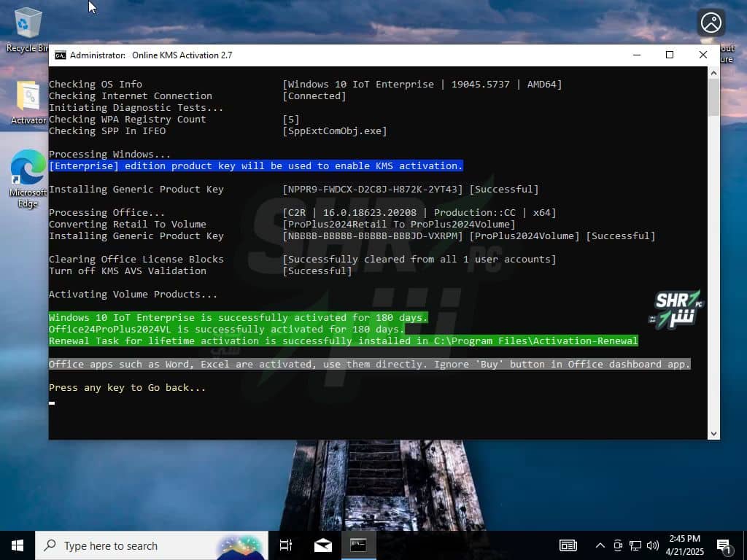This screenshot has width=747, height=560.
Task: Maximize the Online KMS Activation window
Action: tap(670, 55)
